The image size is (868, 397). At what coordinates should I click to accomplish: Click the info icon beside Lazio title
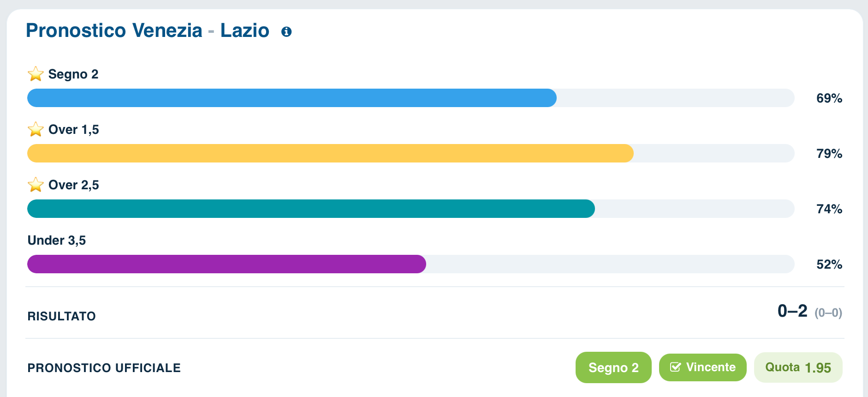click(x=286, y=31)
